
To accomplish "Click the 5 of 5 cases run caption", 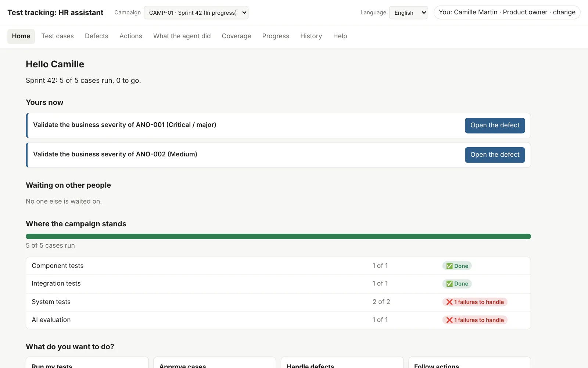I will 50,245.
